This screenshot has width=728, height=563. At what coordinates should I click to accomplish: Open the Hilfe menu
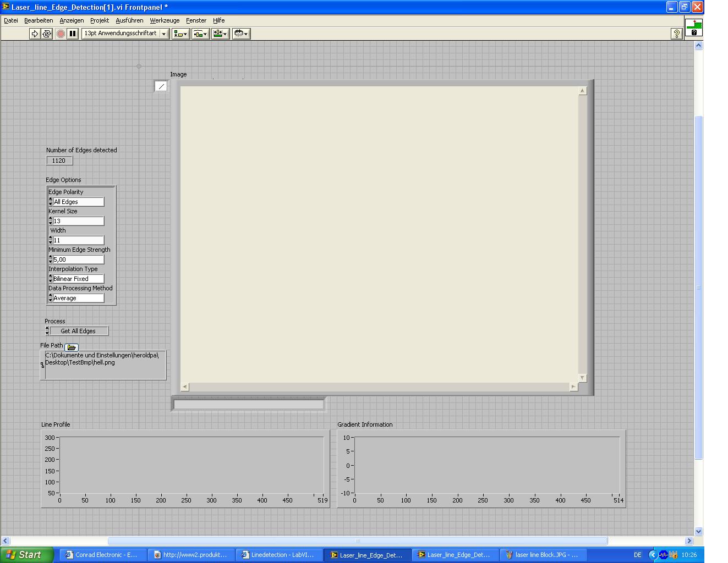click(218, 20)
